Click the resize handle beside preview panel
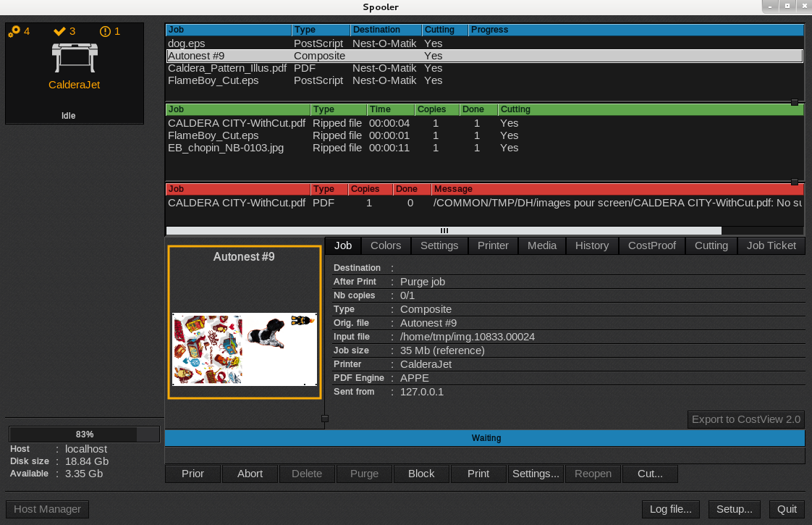 324,419
